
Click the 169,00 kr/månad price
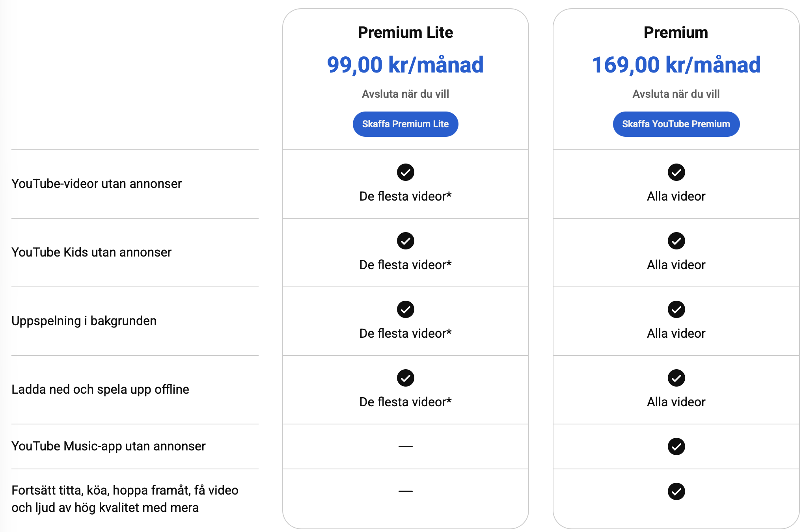[676, 65]
